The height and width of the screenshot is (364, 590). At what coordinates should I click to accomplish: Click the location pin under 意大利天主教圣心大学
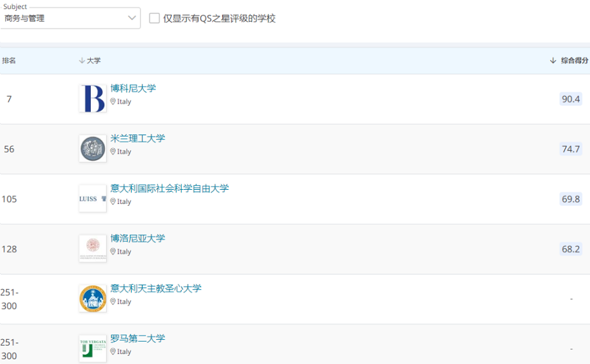click(x=113, y=302)
